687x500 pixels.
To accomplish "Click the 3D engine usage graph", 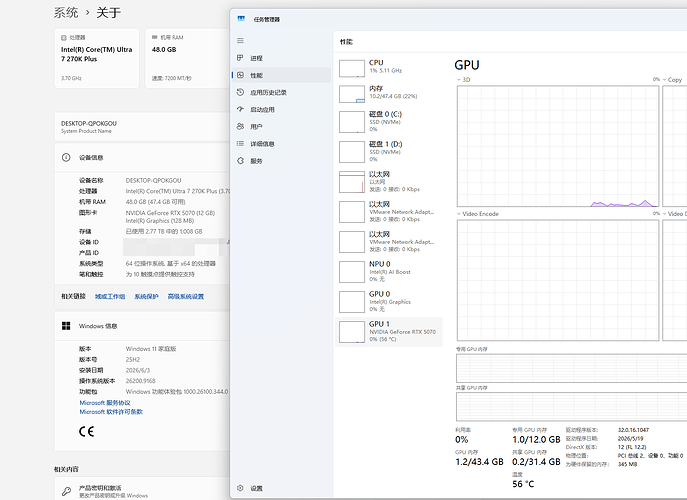I will coord(558,146).
